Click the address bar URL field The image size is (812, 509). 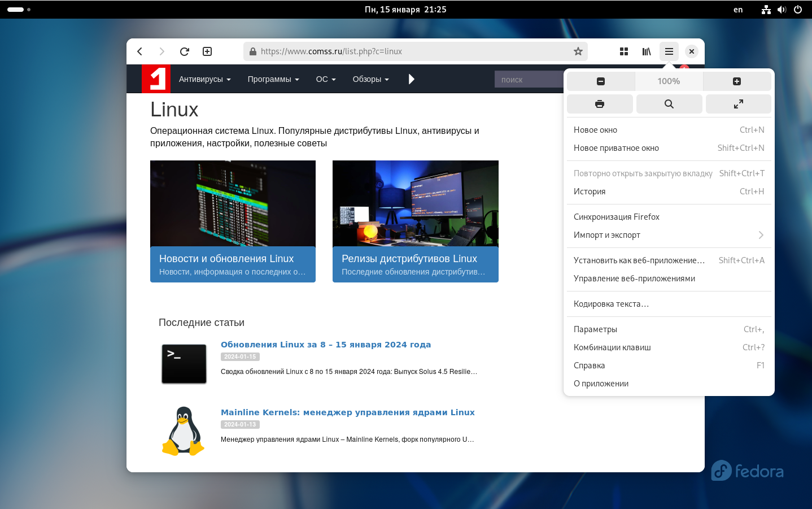coord(415,51)
